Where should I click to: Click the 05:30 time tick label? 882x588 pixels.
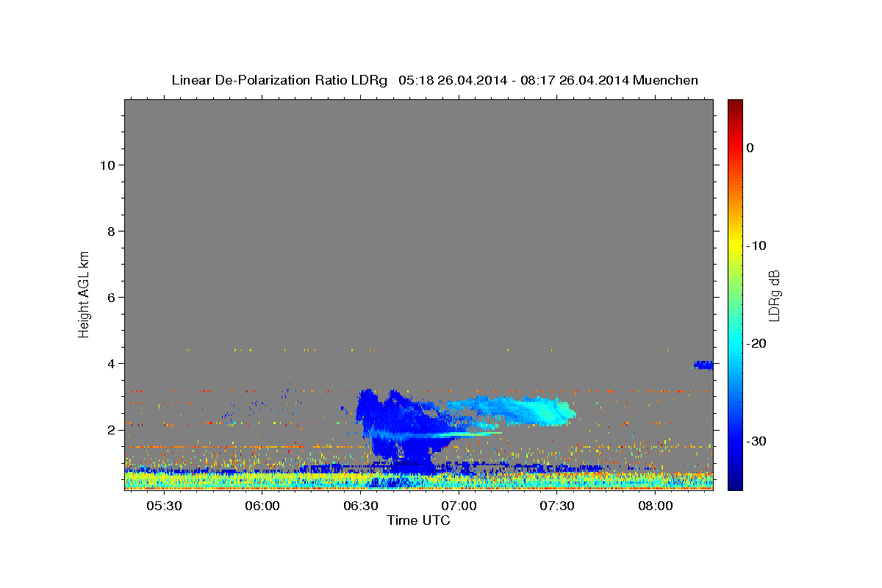pyautogui.click(x=164, y=506)
